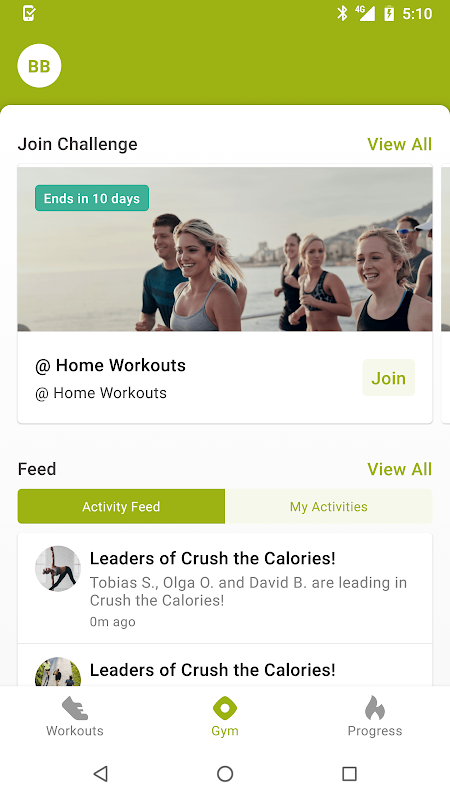The image size is (450, 800).
Task: Tap the Ends in 10 days badge
Action: (92, 198)
